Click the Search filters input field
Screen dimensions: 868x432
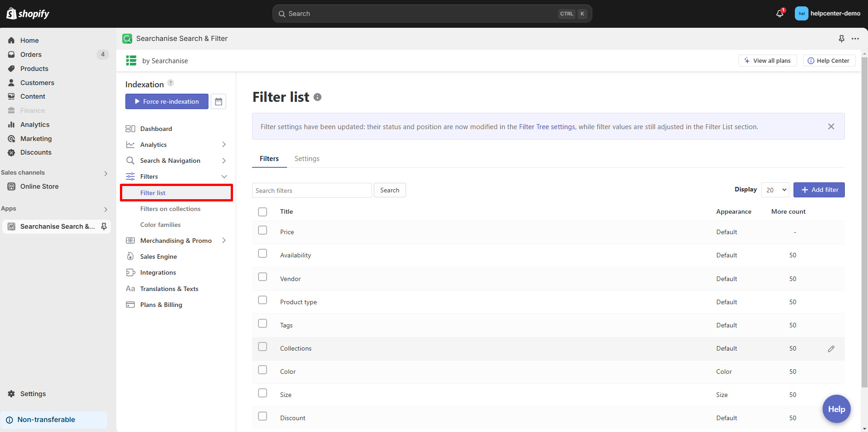[x=312, y=190]
